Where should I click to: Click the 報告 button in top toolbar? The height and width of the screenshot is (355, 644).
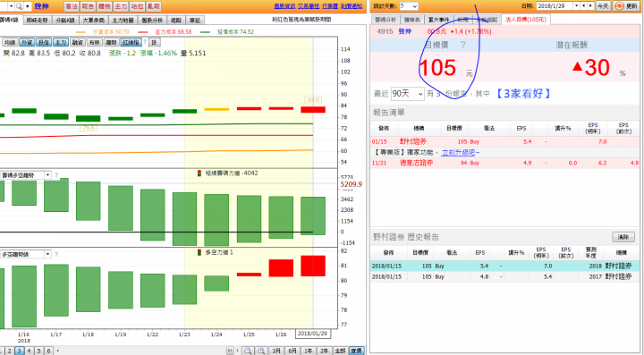pyautogui.click(x=88, y=6)
